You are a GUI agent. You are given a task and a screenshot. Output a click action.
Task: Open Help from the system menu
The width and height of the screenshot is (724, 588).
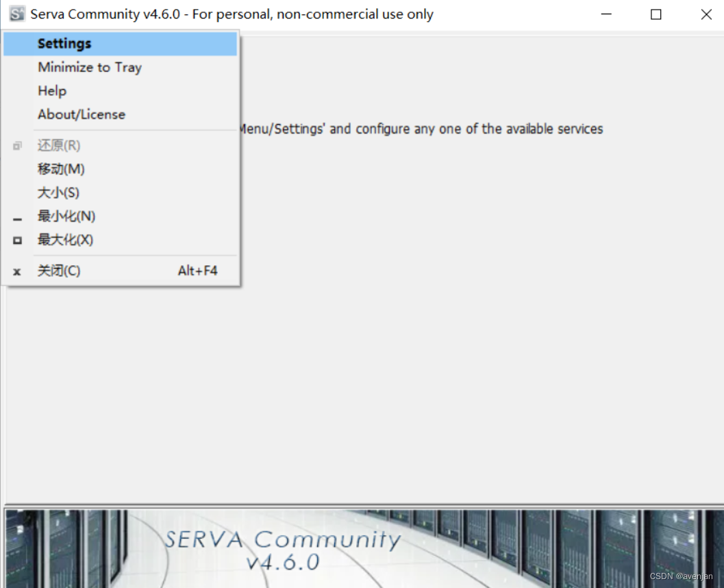(x=120, y=91)
